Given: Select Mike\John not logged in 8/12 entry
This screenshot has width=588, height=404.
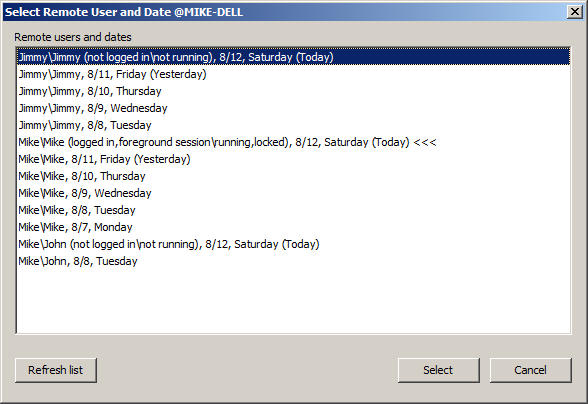Looking at the screenshot, I should coord(293,244).
